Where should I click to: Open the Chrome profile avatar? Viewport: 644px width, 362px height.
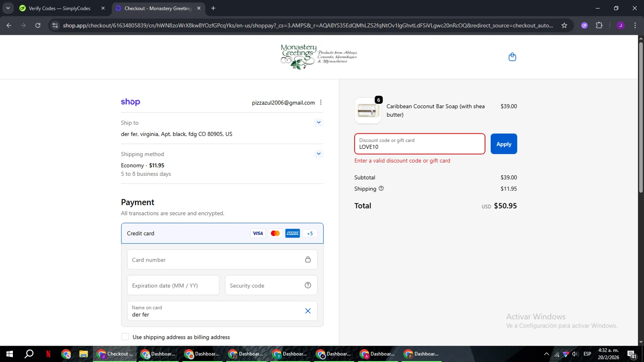620,25
